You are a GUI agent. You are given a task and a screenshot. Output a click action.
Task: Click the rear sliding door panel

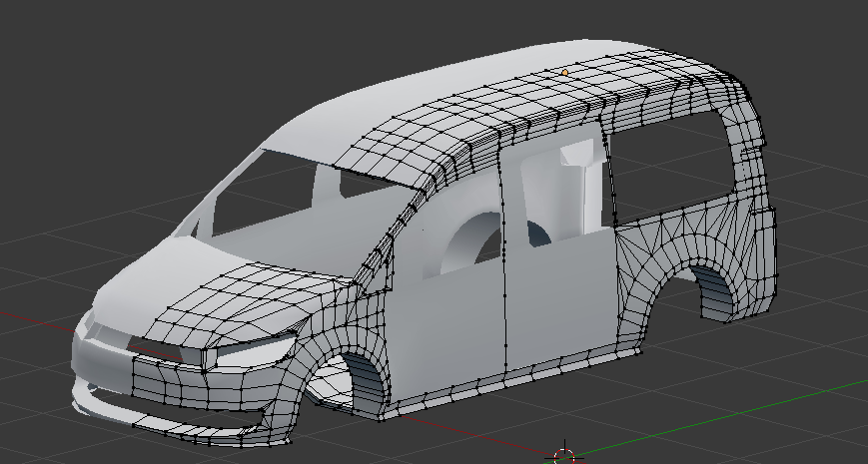coord(559,294)
